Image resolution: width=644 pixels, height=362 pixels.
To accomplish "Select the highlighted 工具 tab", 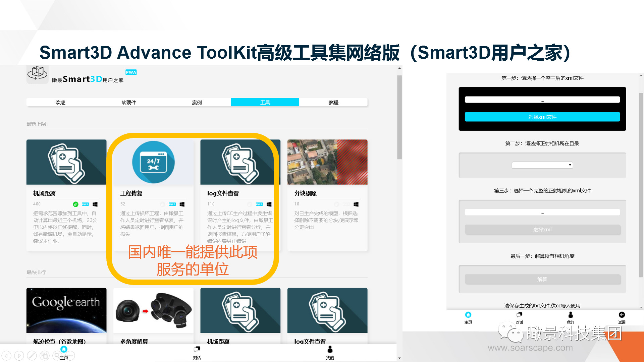I will click(x=265, y=102).
